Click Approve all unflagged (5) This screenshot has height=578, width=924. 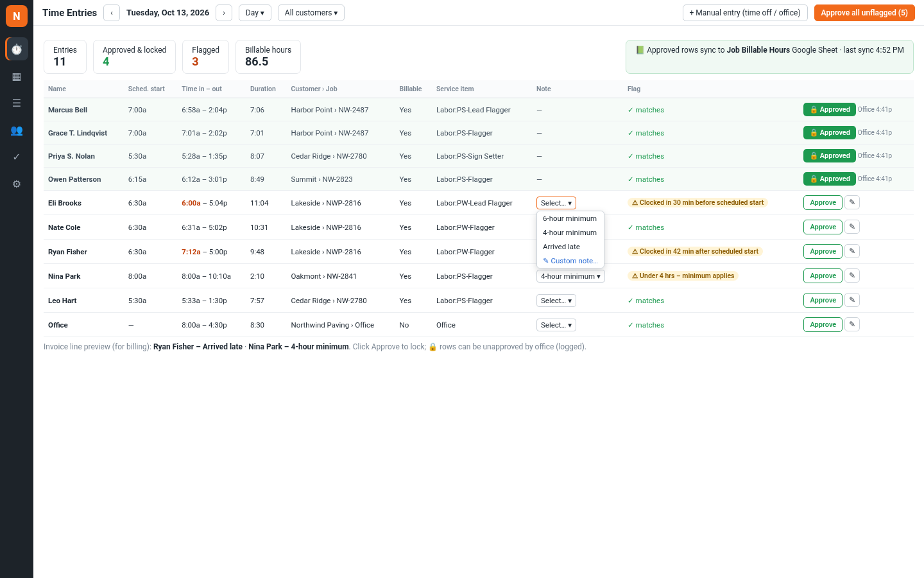(x=864, y=13)
